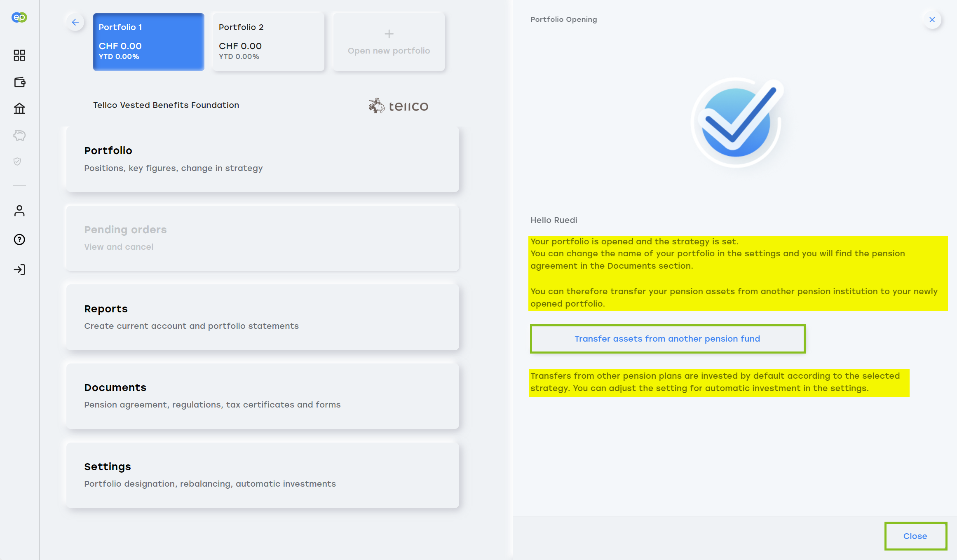
Task: Click the shield checkmark sidebar icon
Action: 17,162
